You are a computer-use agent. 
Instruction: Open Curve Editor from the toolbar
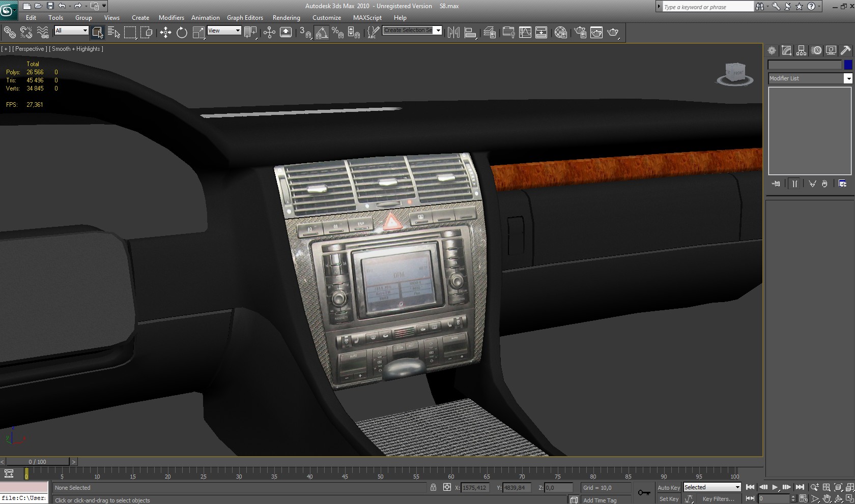[x=525, y=33]
